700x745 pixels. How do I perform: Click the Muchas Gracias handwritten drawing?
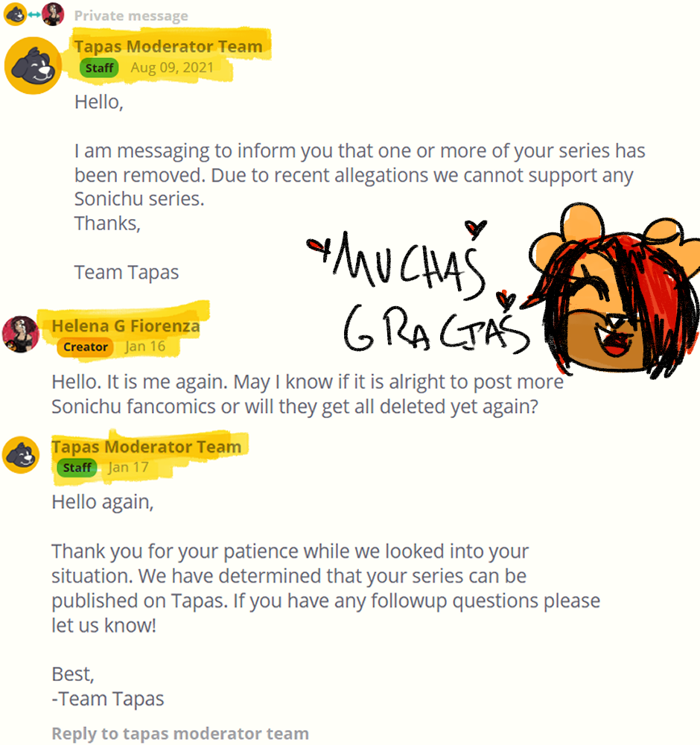418,289
